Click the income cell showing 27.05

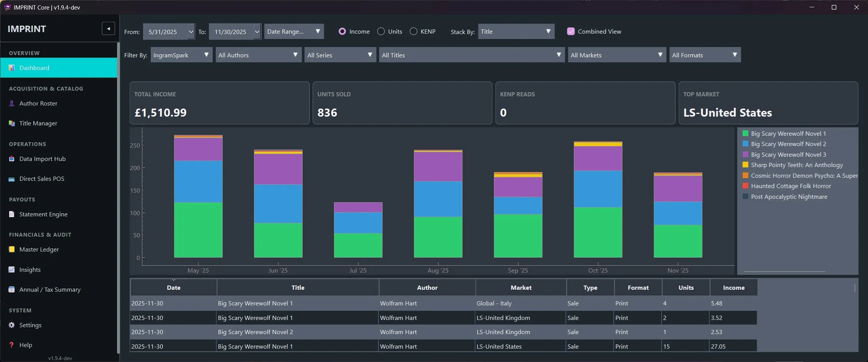coord(733,346)
